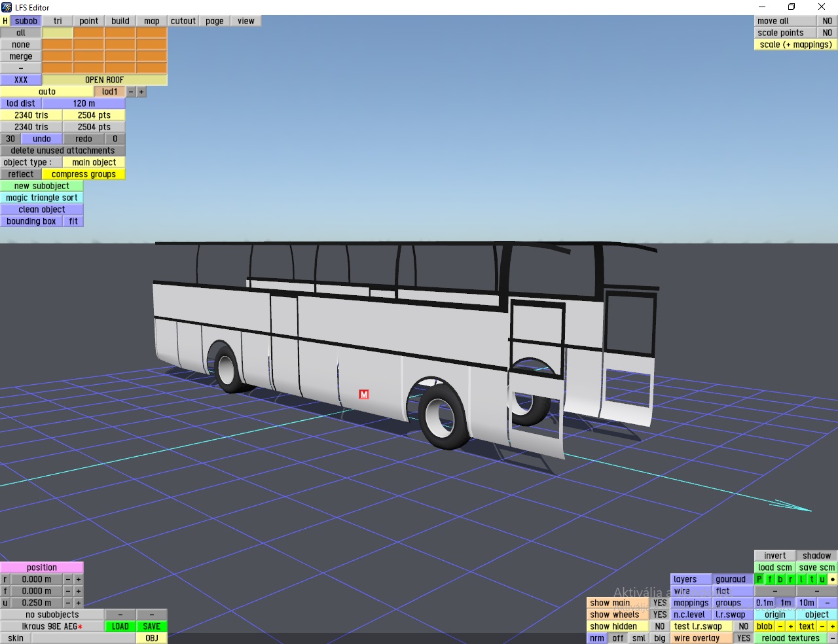Click plus next to blob

791,626
